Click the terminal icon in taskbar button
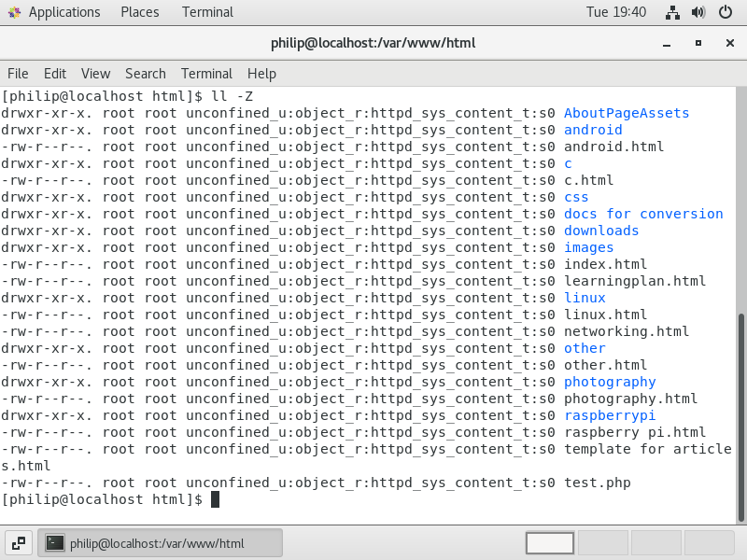This screenshot has height=560, width=747. tap(55, 543)
